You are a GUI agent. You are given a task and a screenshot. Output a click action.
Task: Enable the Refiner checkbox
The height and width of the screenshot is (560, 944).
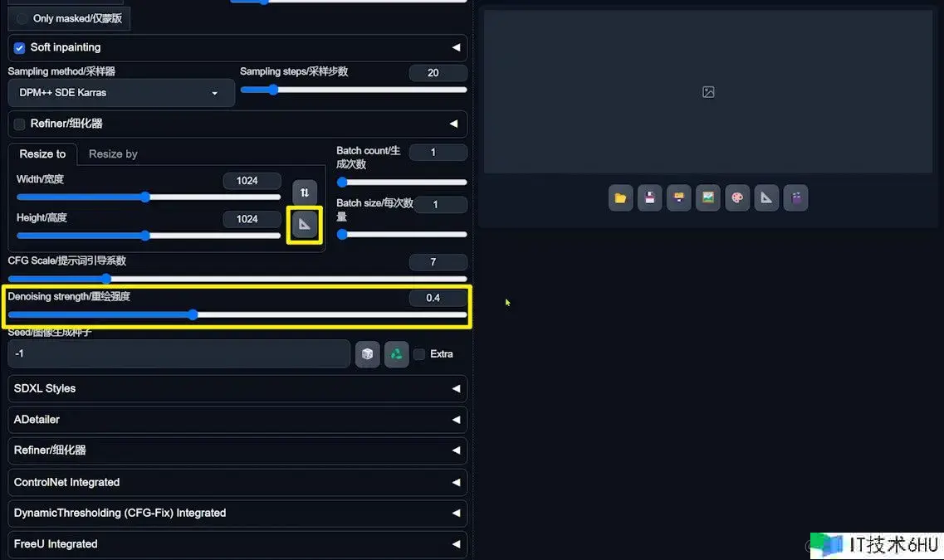point(19,124)
